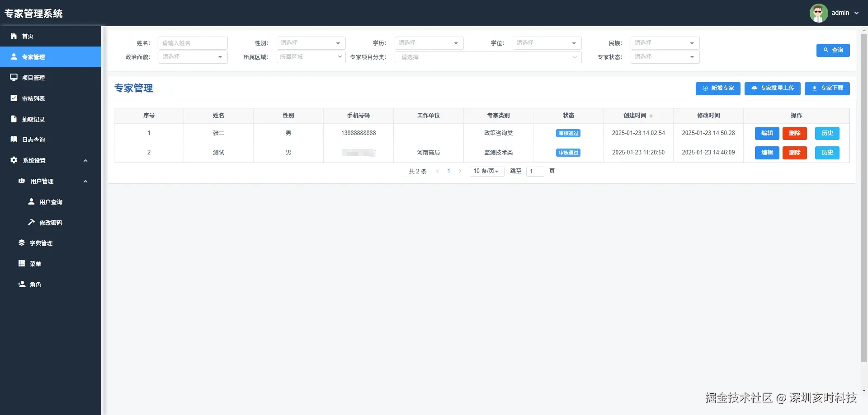
Task: Click phone number 13888888888
Action: point(359,133)
